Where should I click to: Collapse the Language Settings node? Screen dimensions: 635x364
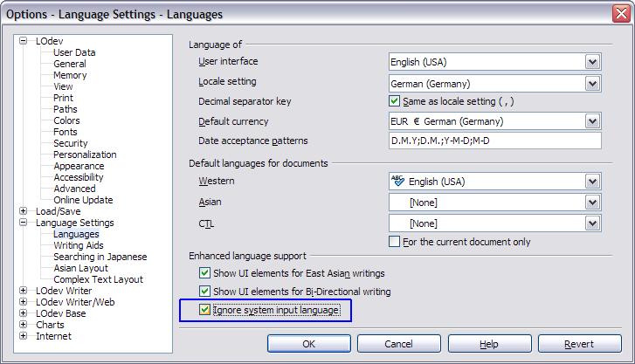click(x=24, y=223)
